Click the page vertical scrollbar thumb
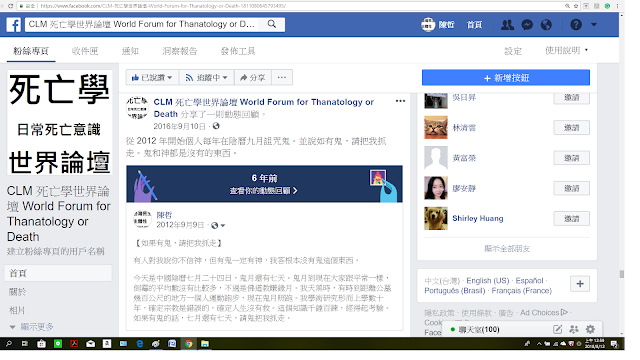640x360 pixels. click(x=622, y=274)
